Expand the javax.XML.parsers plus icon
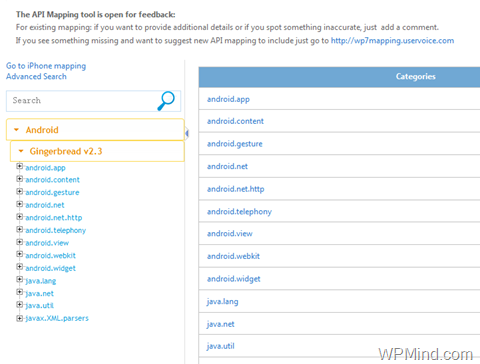 pyautogui.click(x=20, y=318)
